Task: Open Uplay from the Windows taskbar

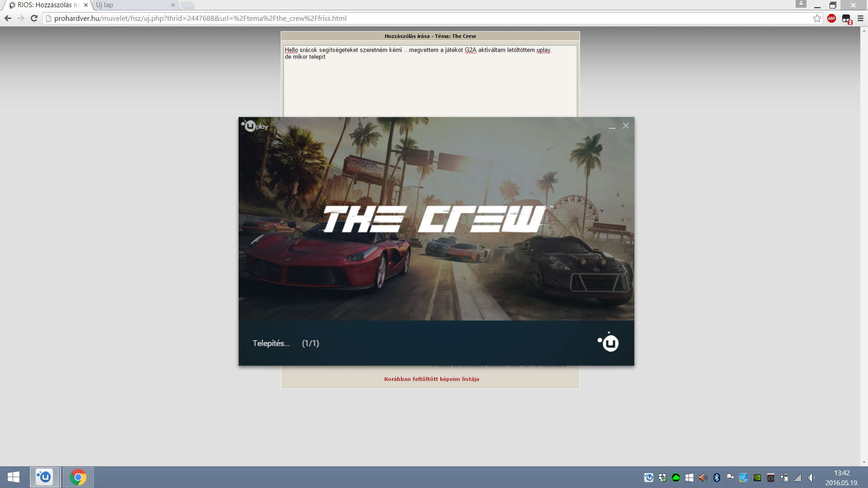Action: point(44,477)
